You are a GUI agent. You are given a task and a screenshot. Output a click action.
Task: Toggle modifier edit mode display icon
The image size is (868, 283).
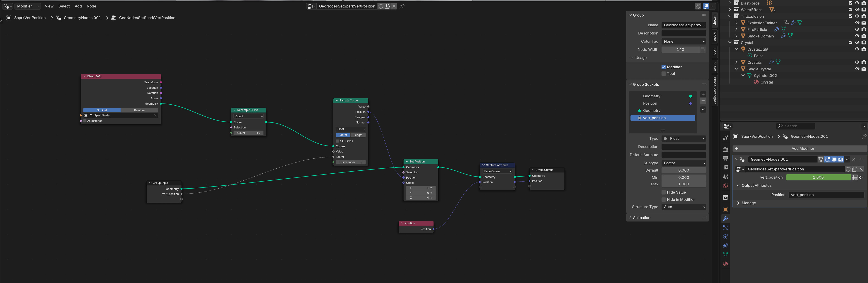(x=828, y=160)
